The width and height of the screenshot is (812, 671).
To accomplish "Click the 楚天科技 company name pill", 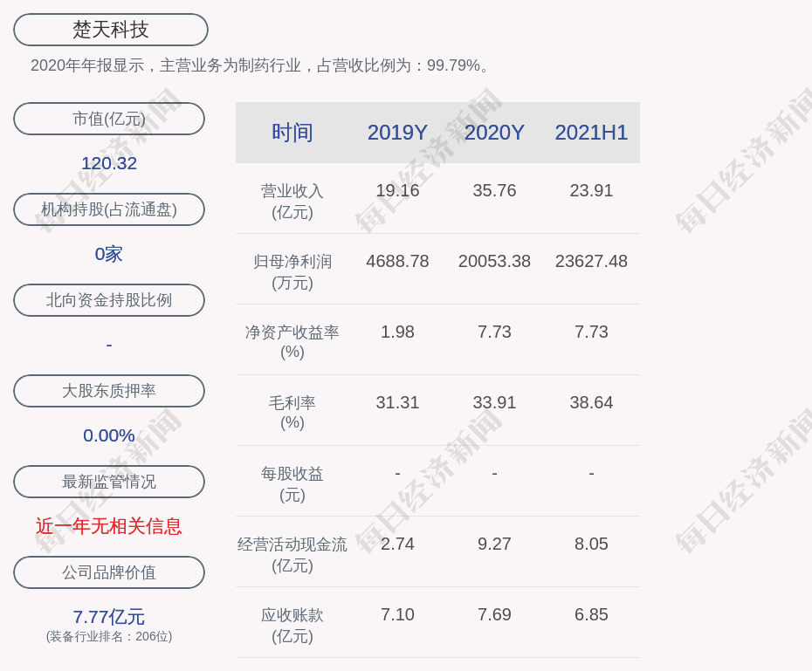I will pyautogui.click(x=111, y=30).
